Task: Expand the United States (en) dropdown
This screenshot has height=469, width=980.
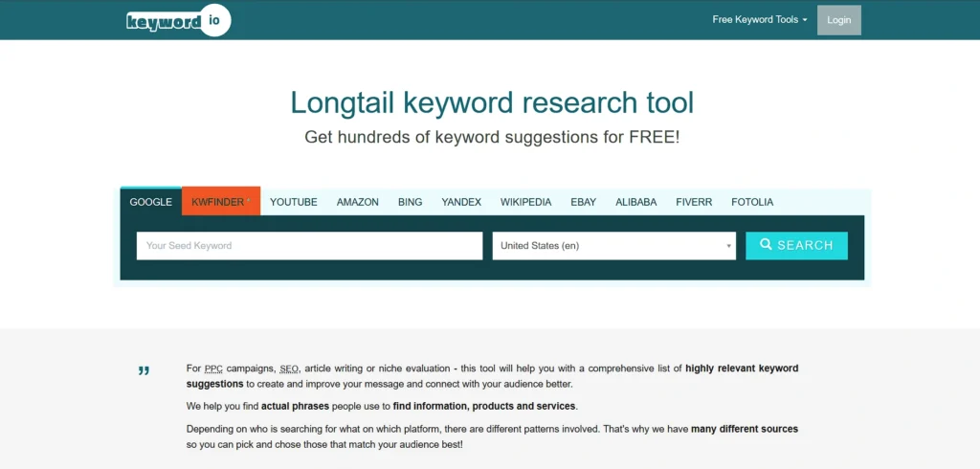Action: (613, 246)
